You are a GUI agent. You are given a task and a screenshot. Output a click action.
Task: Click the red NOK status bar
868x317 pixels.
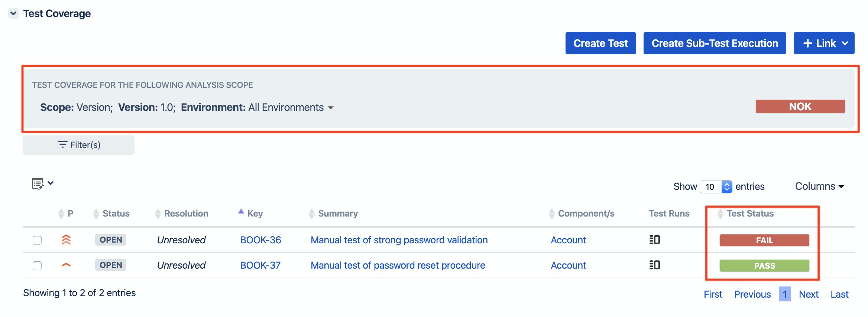800,106
